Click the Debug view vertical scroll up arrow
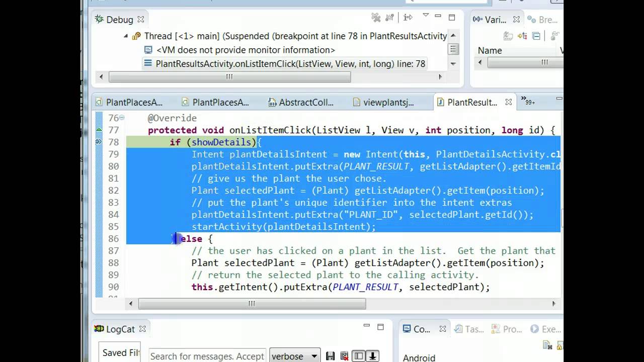Viewport: 644px width, 362px height. point(453,36)
